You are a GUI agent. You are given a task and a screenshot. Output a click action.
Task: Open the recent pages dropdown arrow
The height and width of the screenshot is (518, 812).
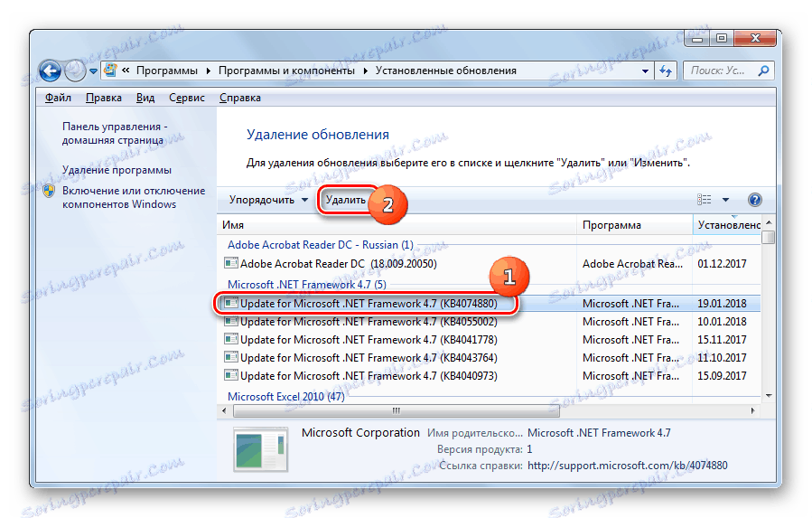point(93,71)
